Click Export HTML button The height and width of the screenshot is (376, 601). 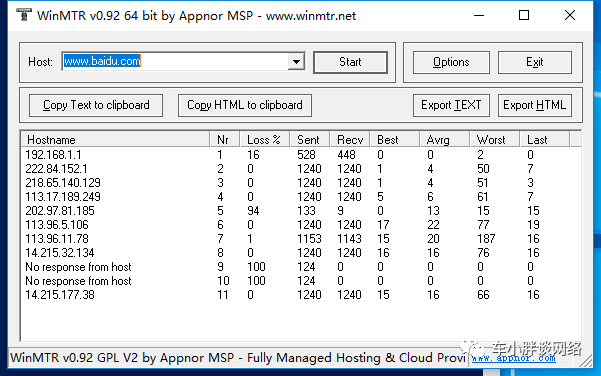point(535,105)
